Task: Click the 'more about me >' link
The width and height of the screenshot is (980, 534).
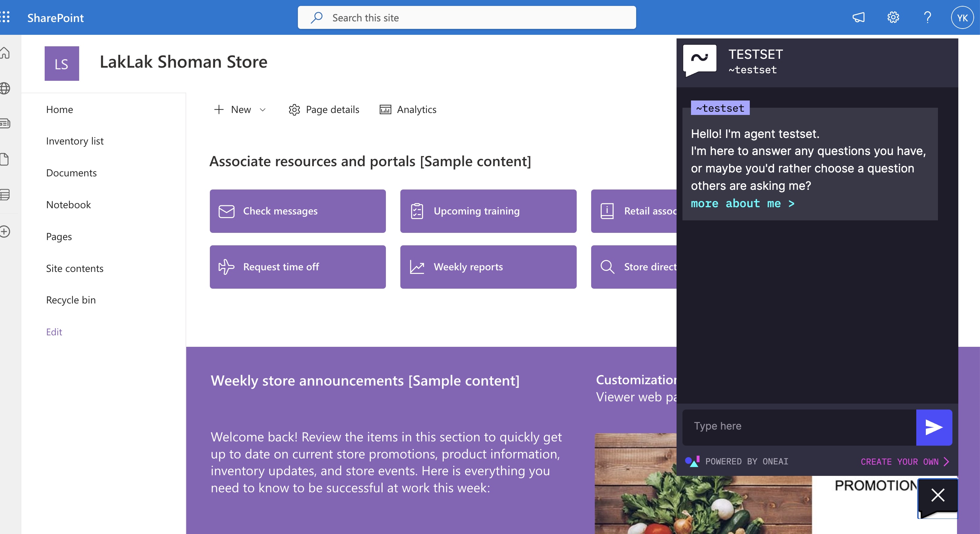Action: pyautogui.click(x=743, y=204)
